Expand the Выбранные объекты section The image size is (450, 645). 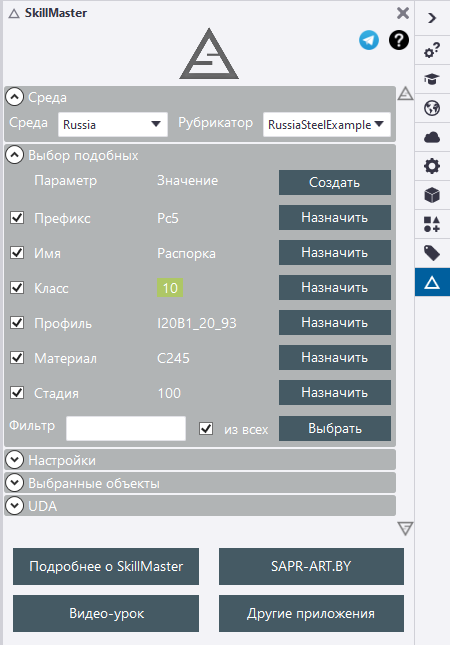pos(14,483)
